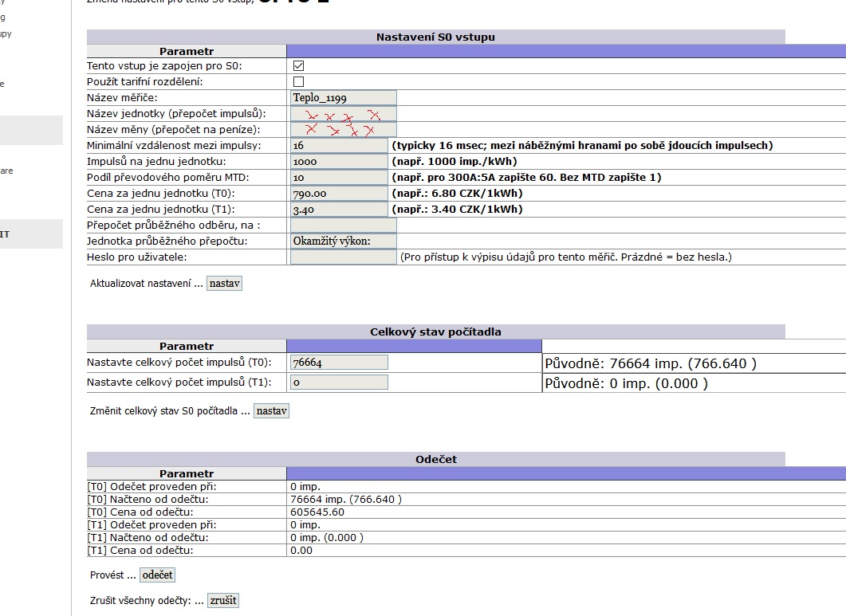Select the sidebar item ending in 'are'
The image size is (846, 616).
[6, 171]
